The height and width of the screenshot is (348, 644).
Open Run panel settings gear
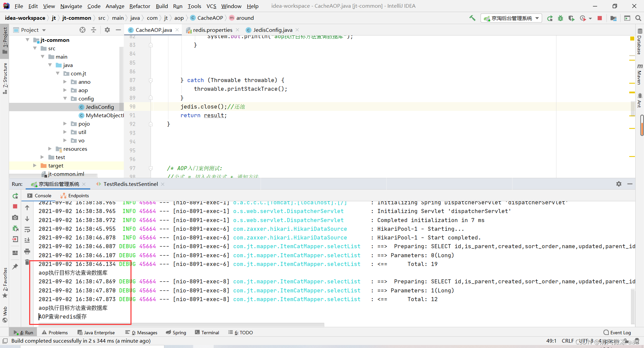click(619, 184)
